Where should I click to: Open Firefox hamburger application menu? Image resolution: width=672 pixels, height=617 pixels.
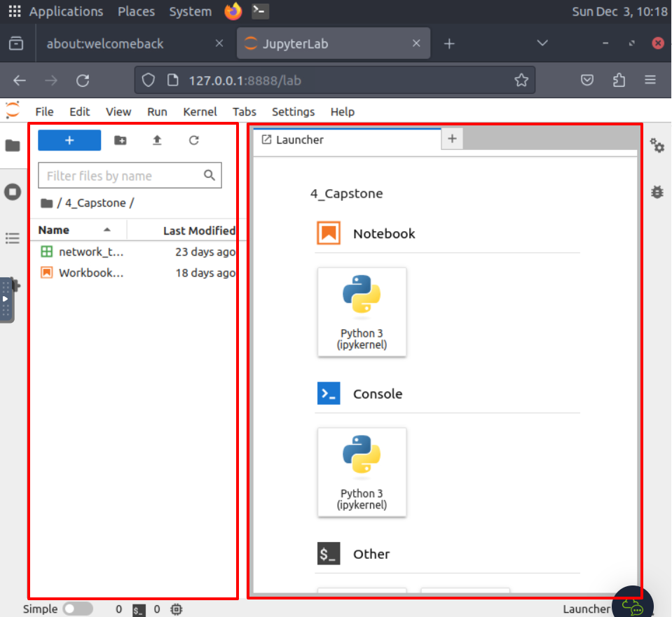tap(650, 80)
